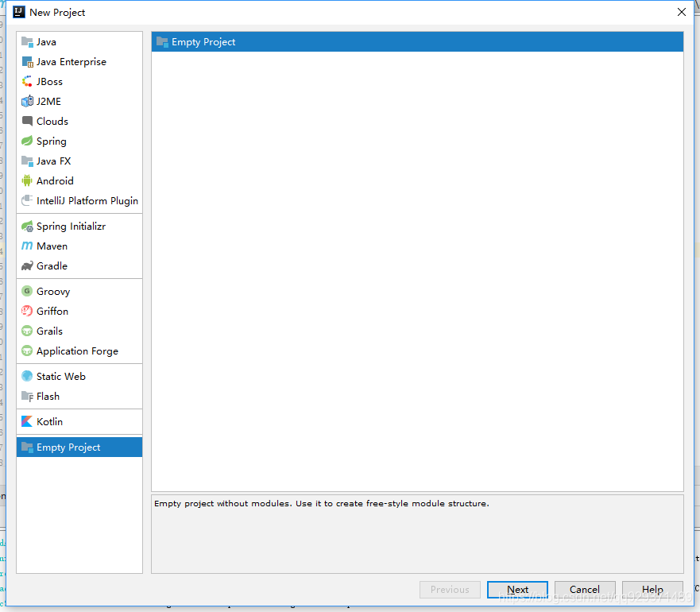Image resolution: width=700 pixels, height=612 pixels.
Task: Select Groovy project type
Action: [x=79, y=291]
